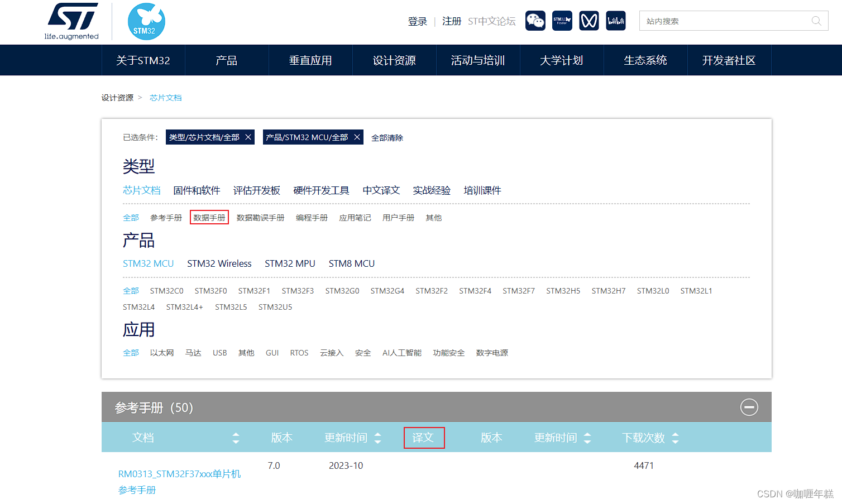Open the WeChat icon in header

(x=535, y=21)
